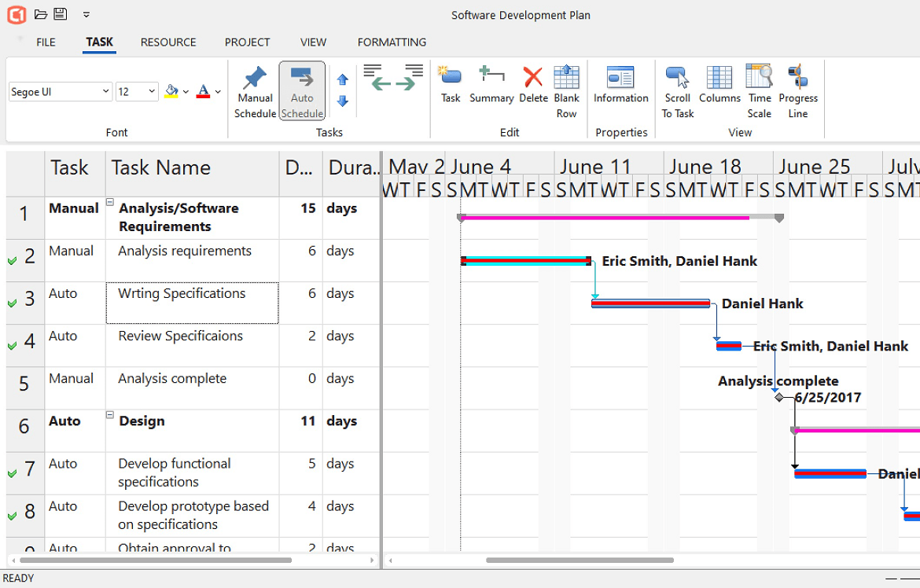Select 'Wrting Specifications' task name cell
Viewport: 920px width, 588px height.
tap(192, 303)
